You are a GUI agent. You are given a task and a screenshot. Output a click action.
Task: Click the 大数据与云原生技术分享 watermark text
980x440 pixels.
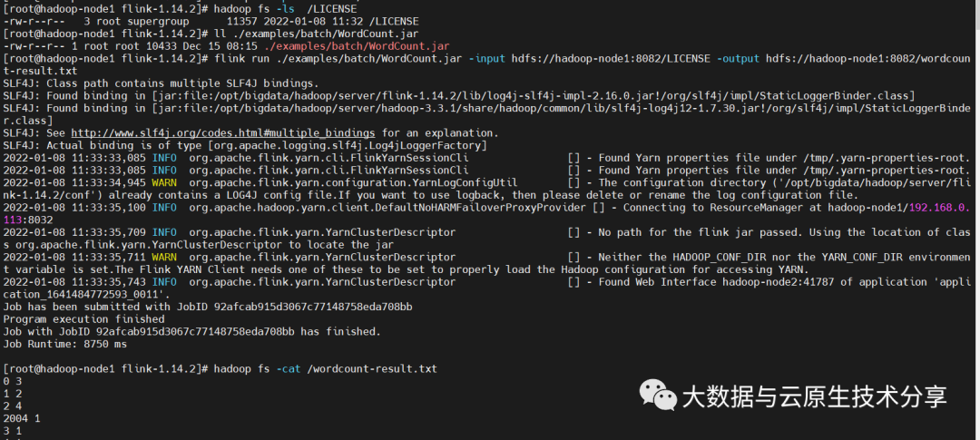814,396
